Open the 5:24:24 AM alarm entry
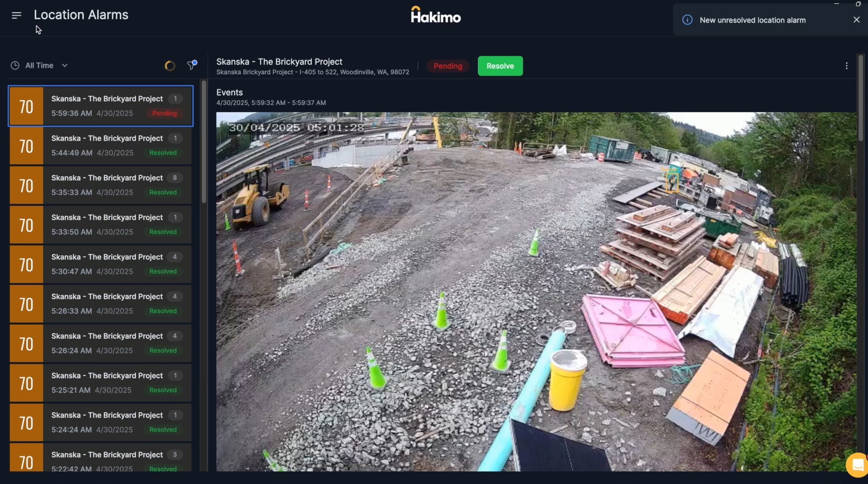 click(101, 422)
